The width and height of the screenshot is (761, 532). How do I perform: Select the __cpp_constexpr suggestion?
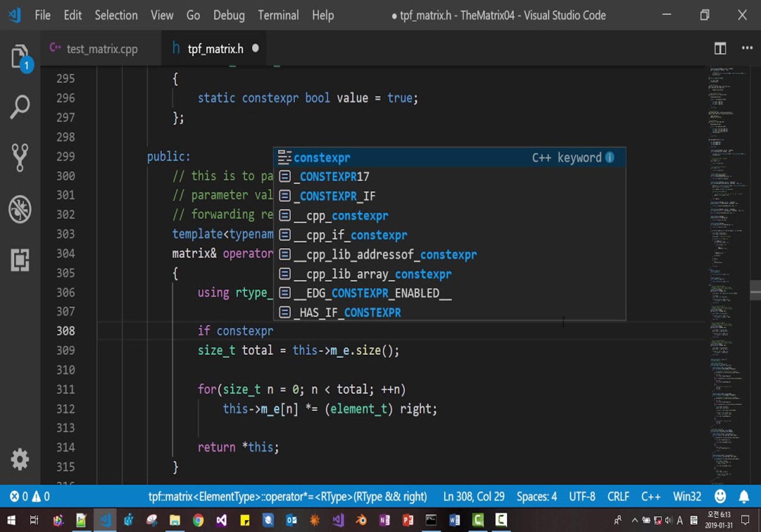(x=449, y=215)
